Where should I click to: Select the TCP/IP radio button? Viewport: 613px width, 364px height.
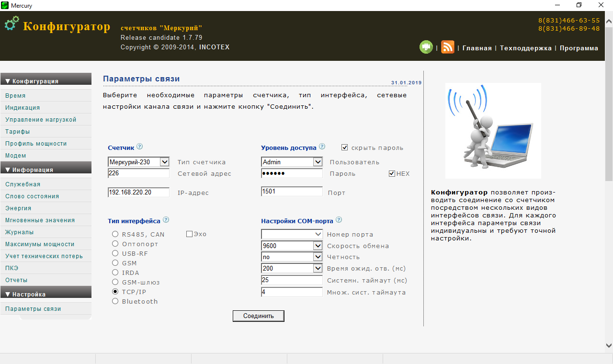(115, 292)
